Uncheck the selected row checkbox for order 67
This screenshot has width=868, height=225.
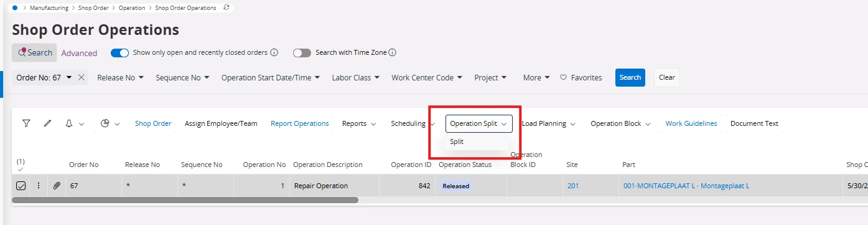pos(21,186)
